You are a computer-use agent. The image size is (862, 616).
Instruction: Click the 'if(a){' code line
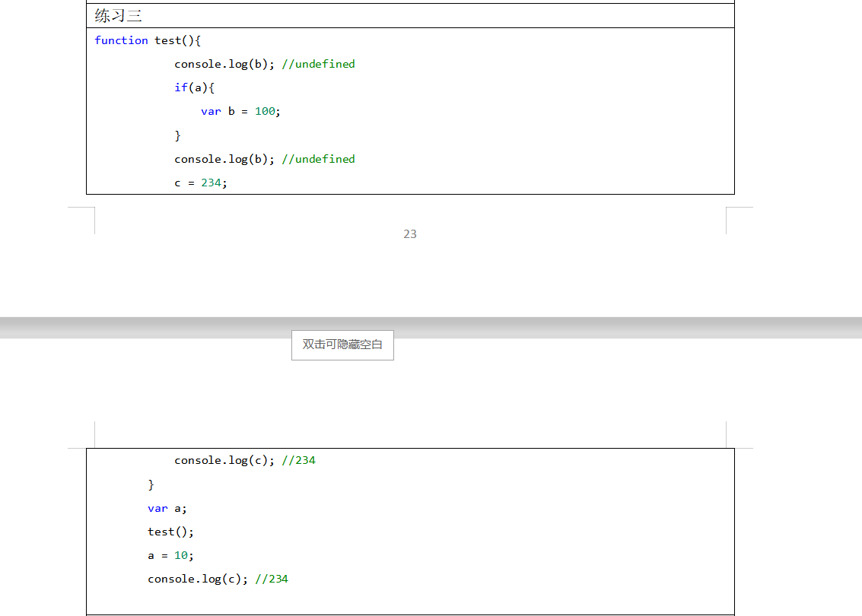click(194, 88)
